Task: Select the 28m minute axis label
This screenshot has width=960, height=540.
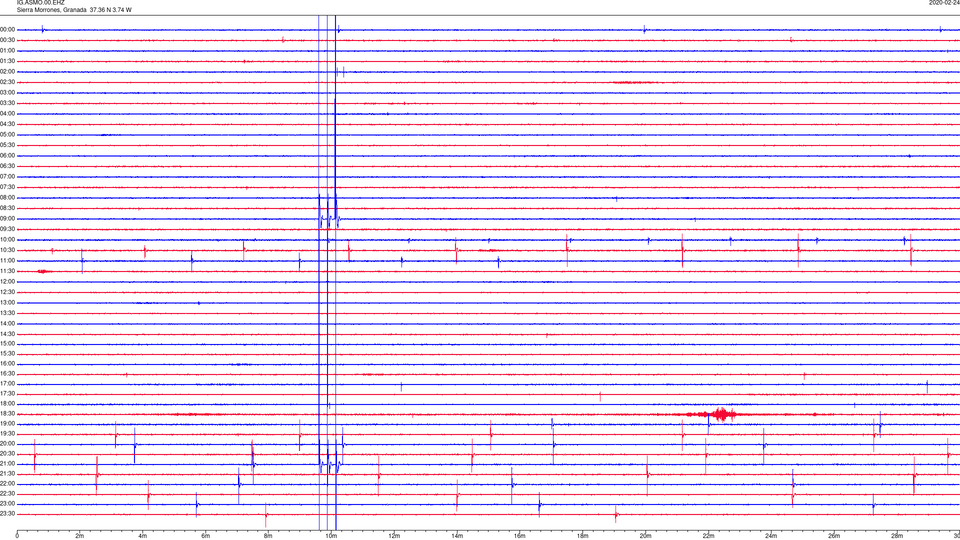Action: pos(897,536)
